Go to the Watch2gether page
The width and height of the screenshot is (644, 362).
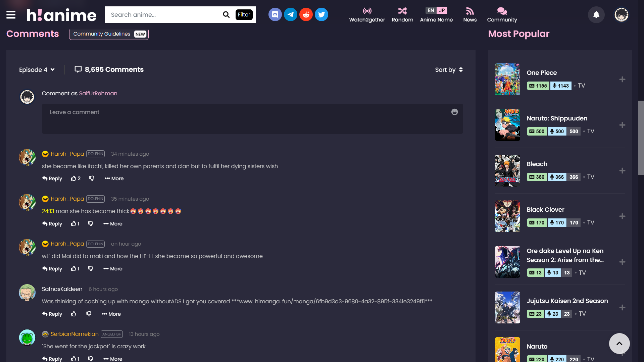tap(367, 15)
